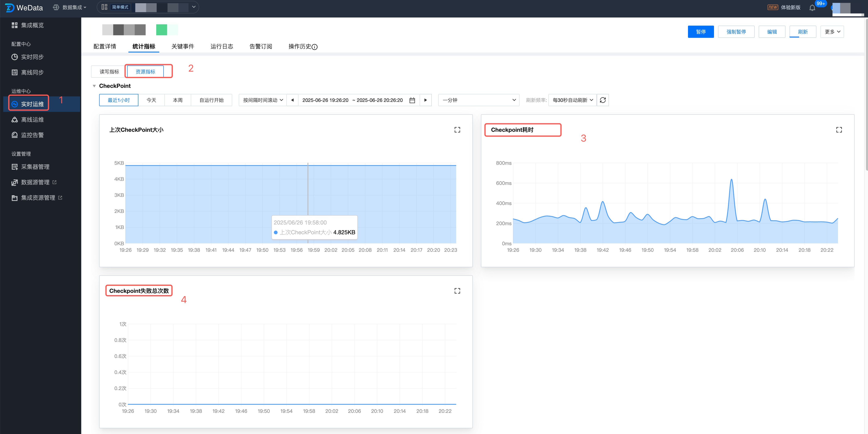Collapse the CheckPoint section triangle
Screen dimensions: 868x434
coord(94,86)
